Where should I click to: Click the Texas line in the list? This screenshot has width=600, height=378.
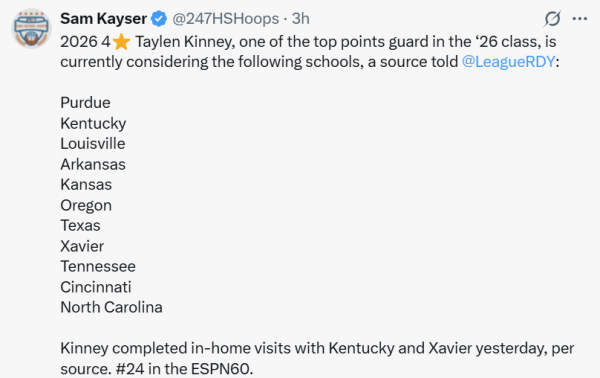[x=80, y=225]
